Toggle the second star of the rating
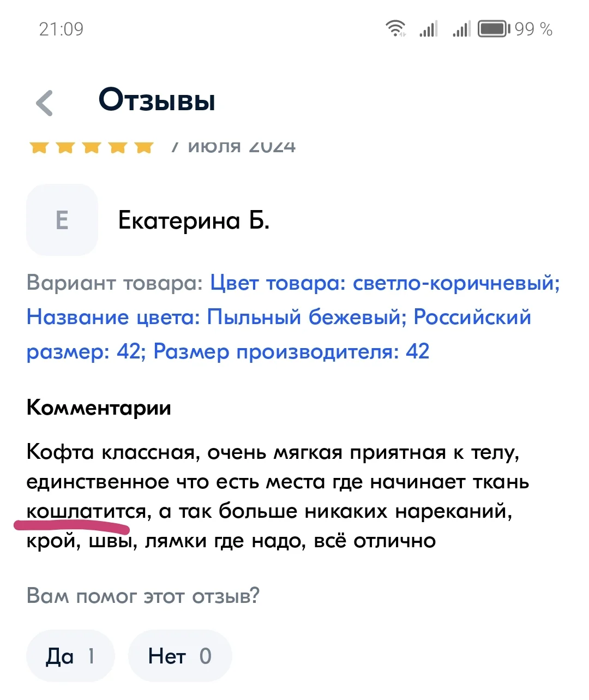This screenshot has height=700, width=589. click(x=64, y=146)
